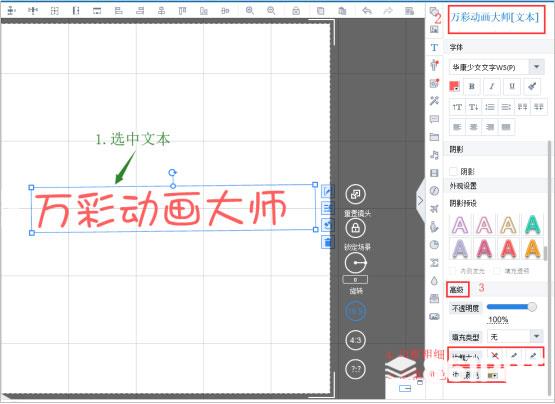Image resolution: width=555 pixels, height=404 pixels.
Task: Click the red font color swatch
Action: tap(454, 86)
